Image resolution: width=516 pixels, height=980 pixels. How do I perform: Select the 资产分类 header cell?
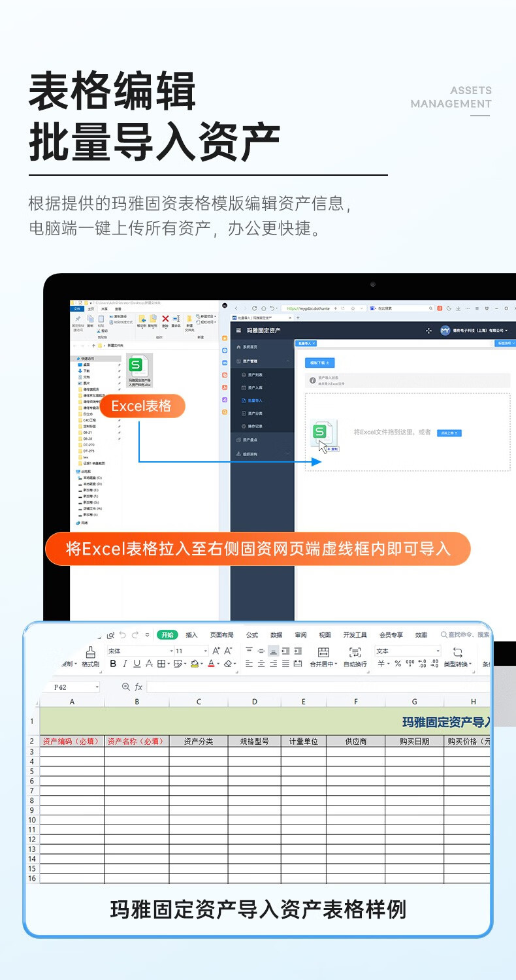coord(199,742)
